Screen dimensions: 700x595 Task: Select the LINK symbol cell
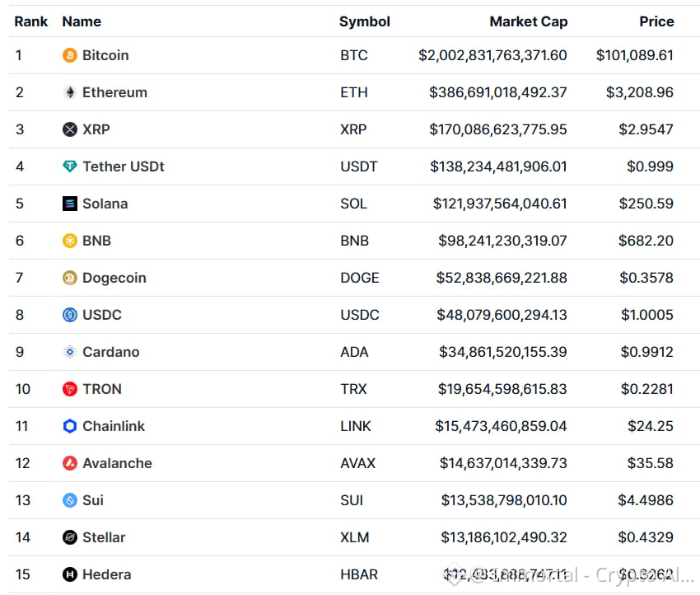(356, 426)
